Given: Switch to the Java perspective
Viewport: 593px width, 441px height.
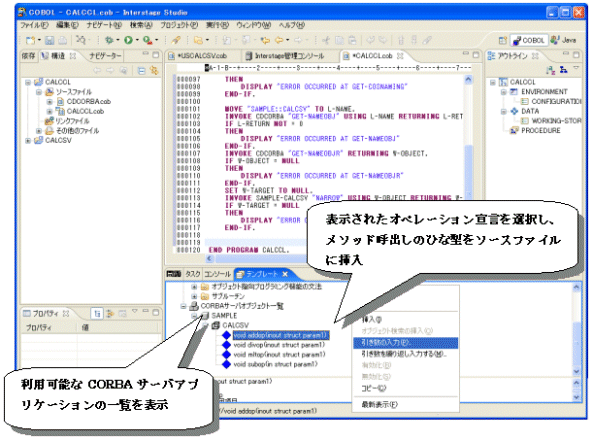Looking at the screenshot, I should (x=564, y=40).
